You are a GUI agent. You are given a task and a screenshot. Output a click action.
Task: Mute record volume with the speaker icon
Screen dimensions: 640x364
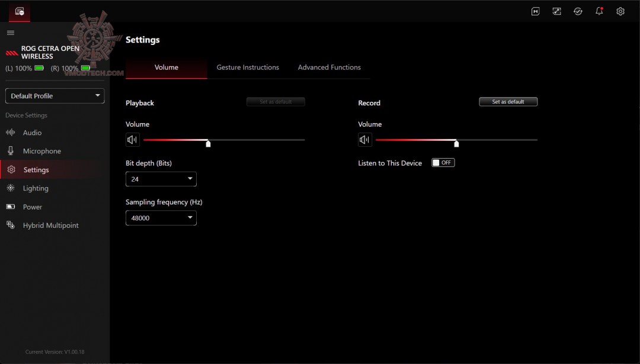click(x=365, y=140)
